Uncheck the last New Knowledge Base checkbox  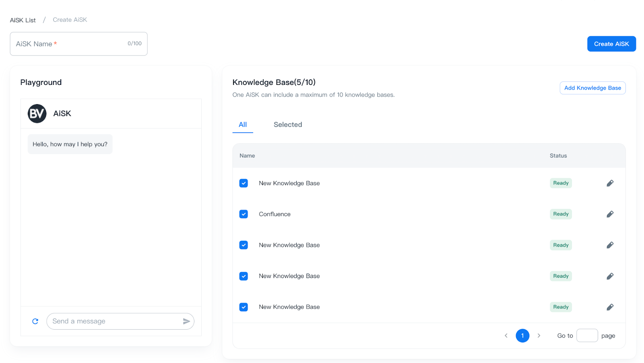(244, 307)
